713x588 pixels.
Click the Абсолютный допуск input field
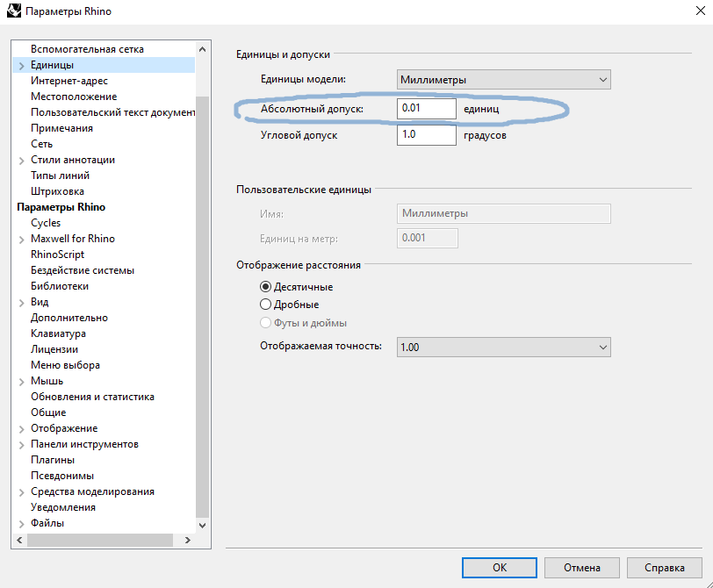tap(426, 108)
